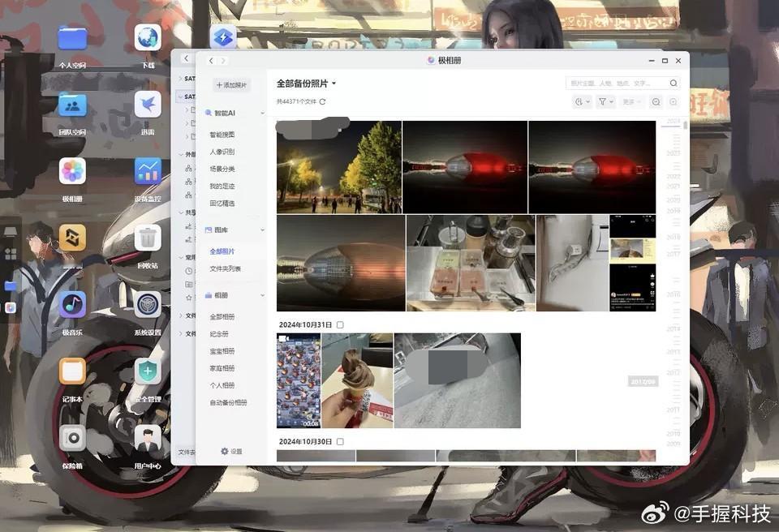Viewport: 779px width, 532px height.
Task: Select 智能搜图 in the sidebar
Action: 222,135
